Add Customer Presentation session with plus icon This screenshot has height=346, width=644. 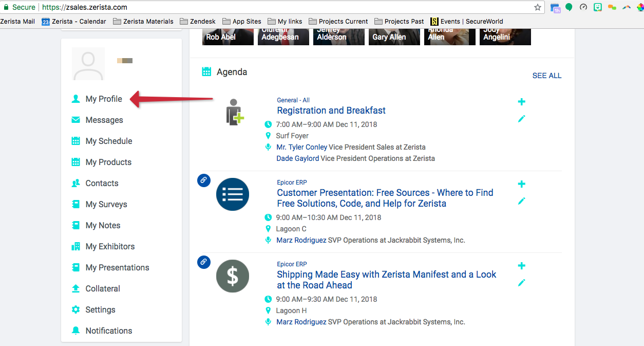522,184
